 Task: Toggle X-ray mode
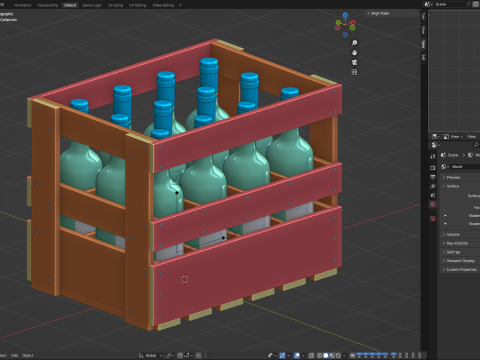(311, 355)
